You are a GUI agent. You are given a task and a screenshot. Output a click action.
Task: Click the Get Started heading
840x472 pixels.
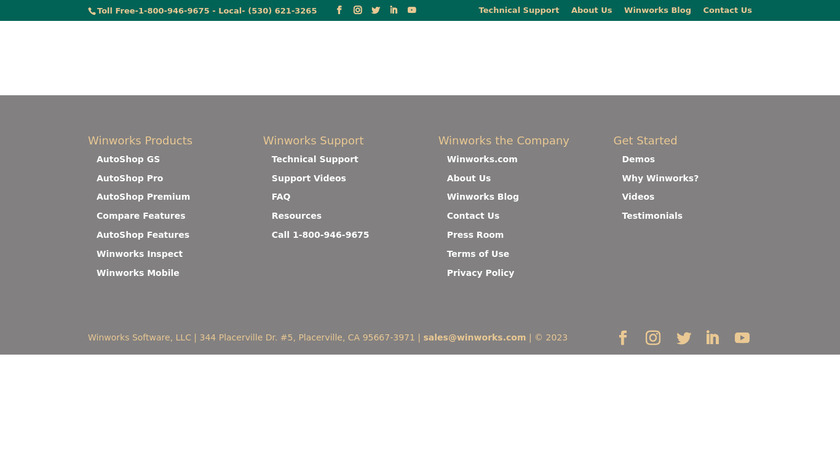point(645,140)
